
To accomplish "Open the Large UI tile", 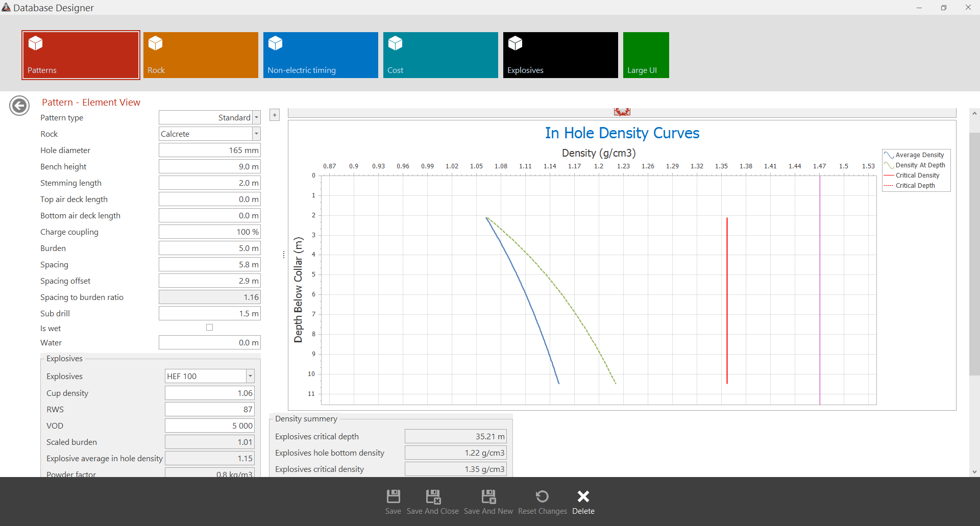I will click(646, 55).
